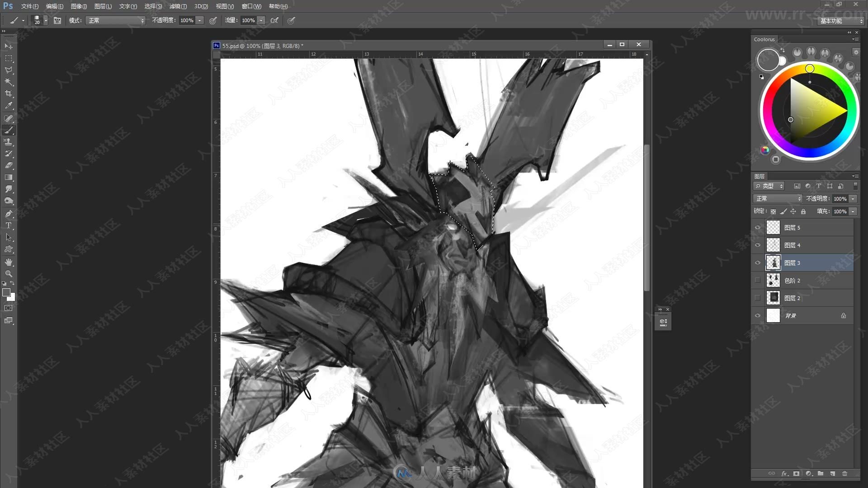Viewport: 868px width, 488px height.
Task: Open tool preset picker arrow
Action: click(x=23, y=20)
